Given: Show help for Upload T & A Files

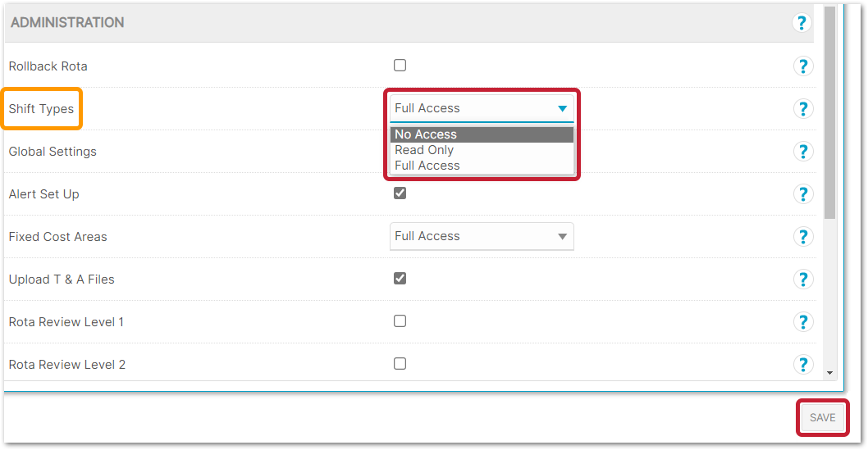Looking at the screenshot, I should tap(802, 280).
